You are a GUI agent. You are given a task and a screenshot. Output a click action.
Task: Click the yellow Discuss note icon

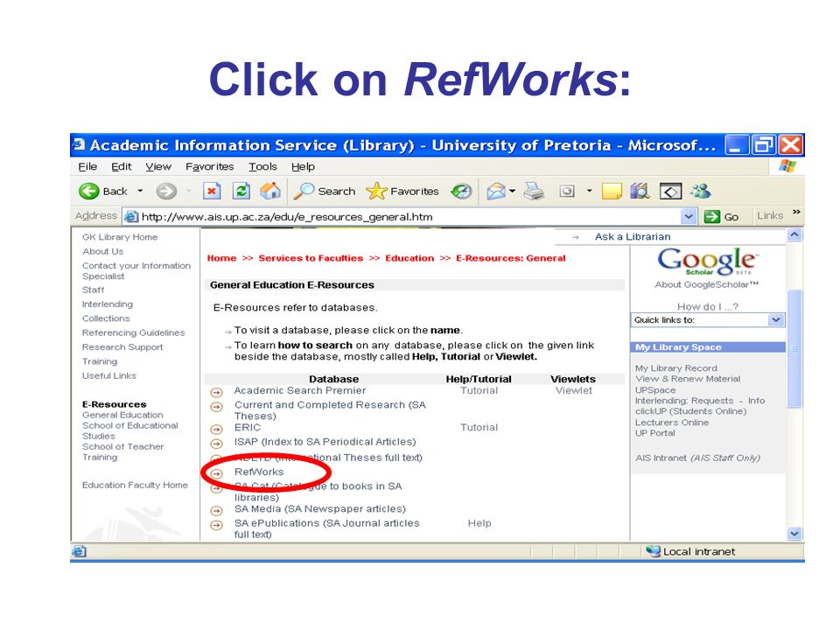612,191
